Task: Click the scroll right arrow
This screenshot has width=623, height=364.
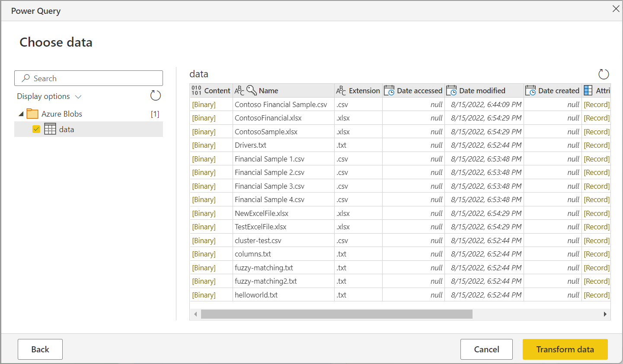Action: point(605,314)
